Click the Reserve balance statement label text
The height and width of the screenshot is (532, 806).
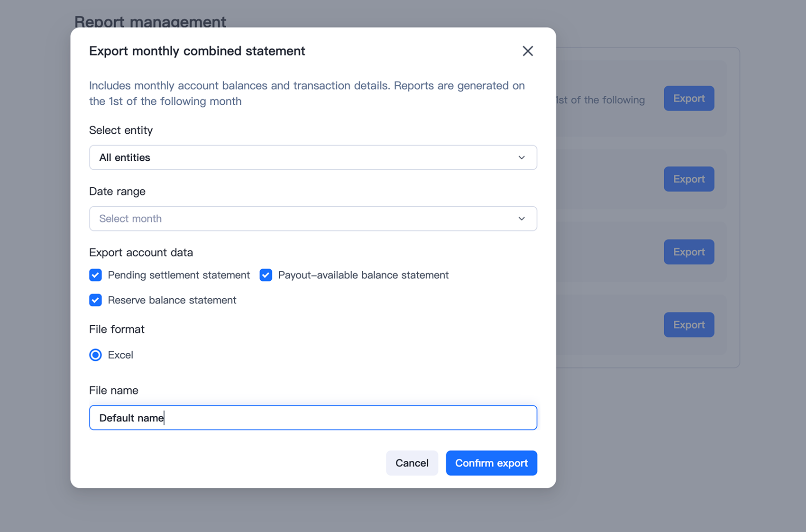pos(172,300)
